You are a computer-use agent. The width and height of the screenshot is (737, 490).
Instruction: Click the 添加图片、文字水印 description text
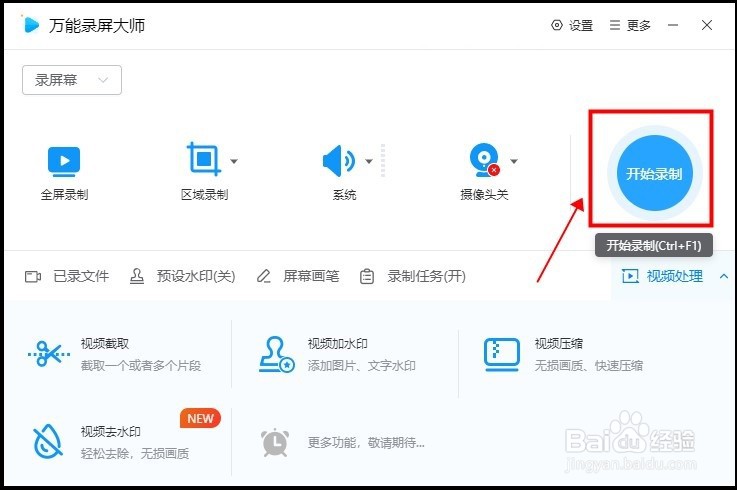pos(361,365)
